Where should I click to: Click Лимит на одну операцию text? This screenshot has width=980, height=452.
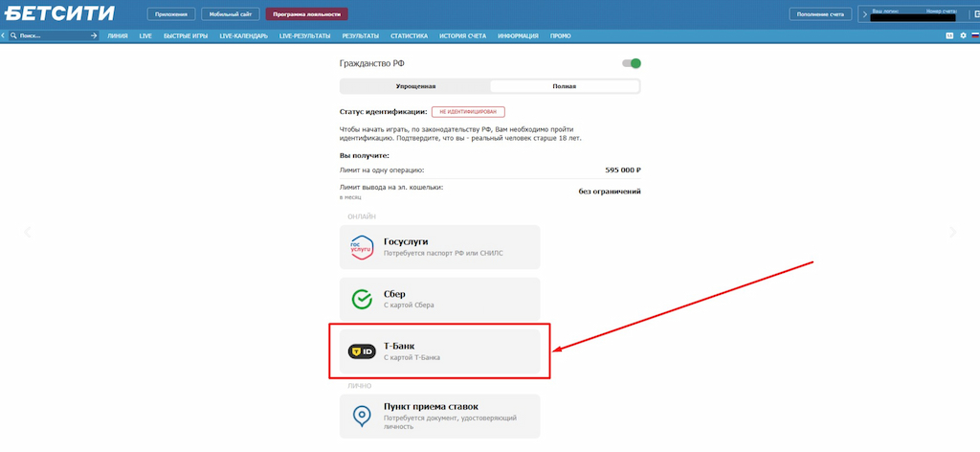[x=382, y=170]
